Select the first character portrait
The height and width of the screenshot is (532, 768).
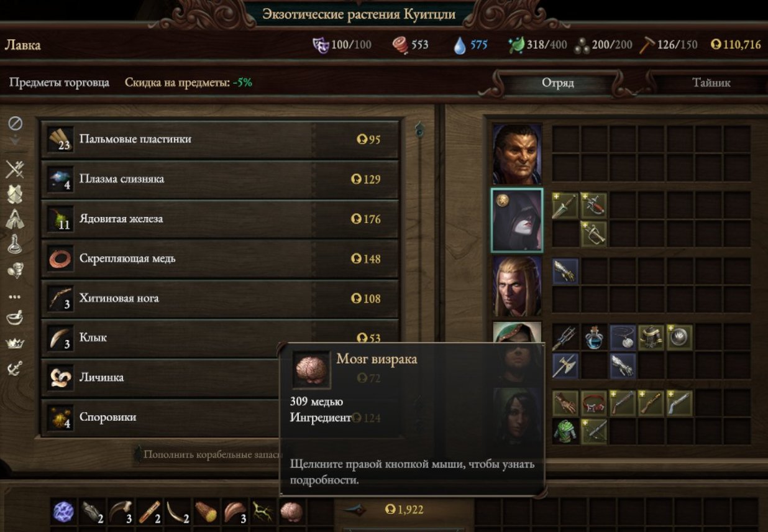(517, 154)
